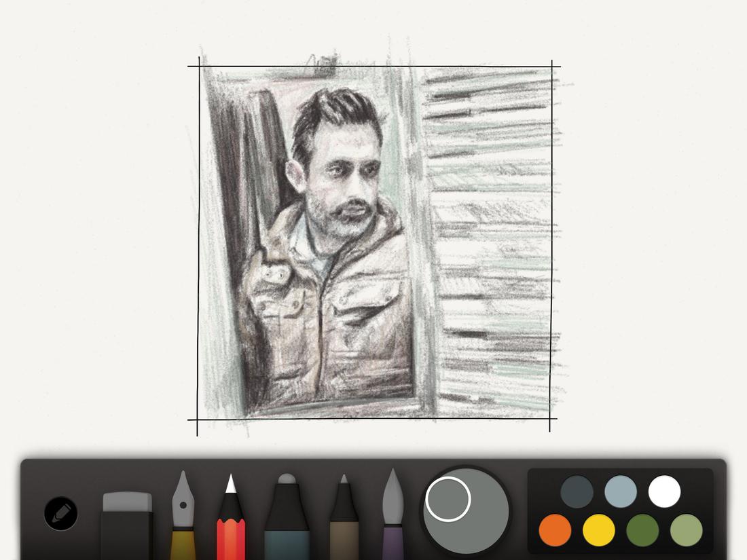Tap the man's face in the drawing
This screenshot has height=560, width=747.
click(x=343, y=170)
